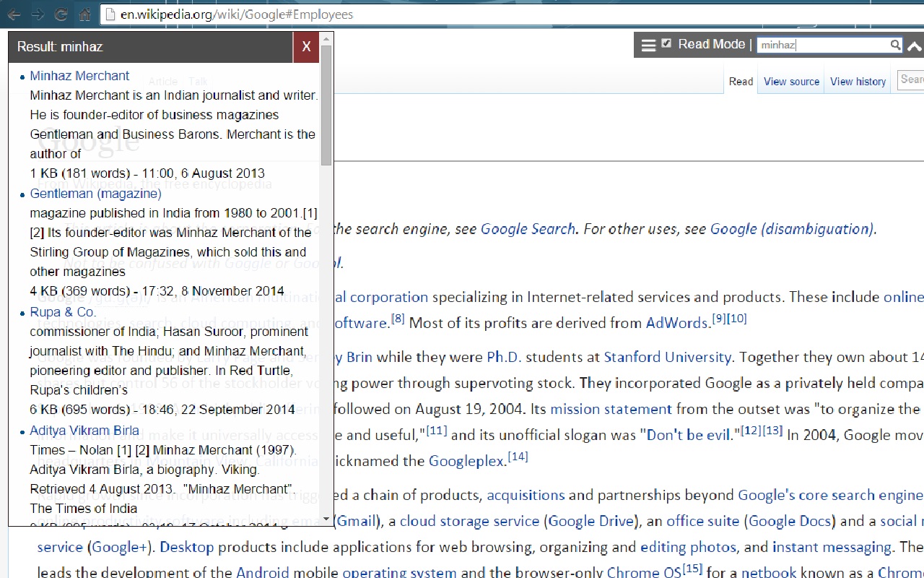Jump to citation [8]
Screen dimensions: 924x578
398,318
